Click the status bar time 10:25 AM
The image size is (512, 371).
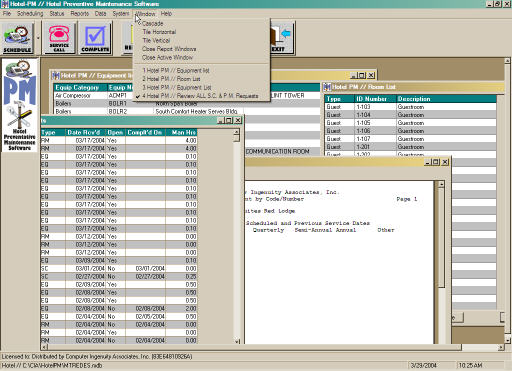[470, 365]
